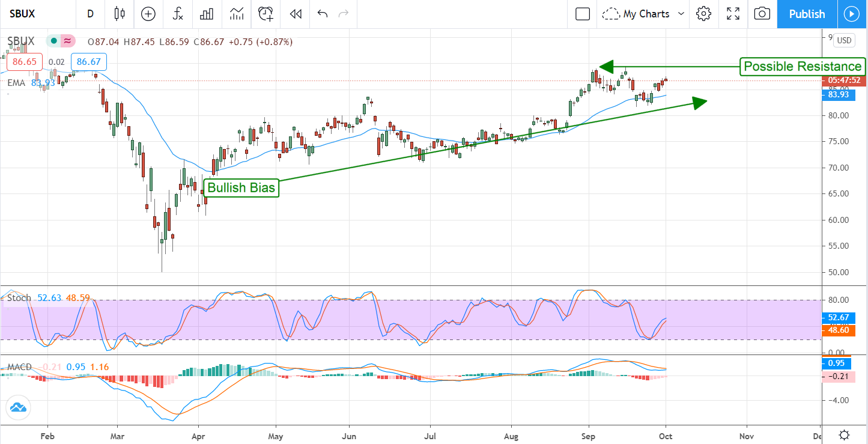The height and width of the screenshot is (444, 868).
Task: Click the 70.00 price axis label
Action: tap(839, 168)
